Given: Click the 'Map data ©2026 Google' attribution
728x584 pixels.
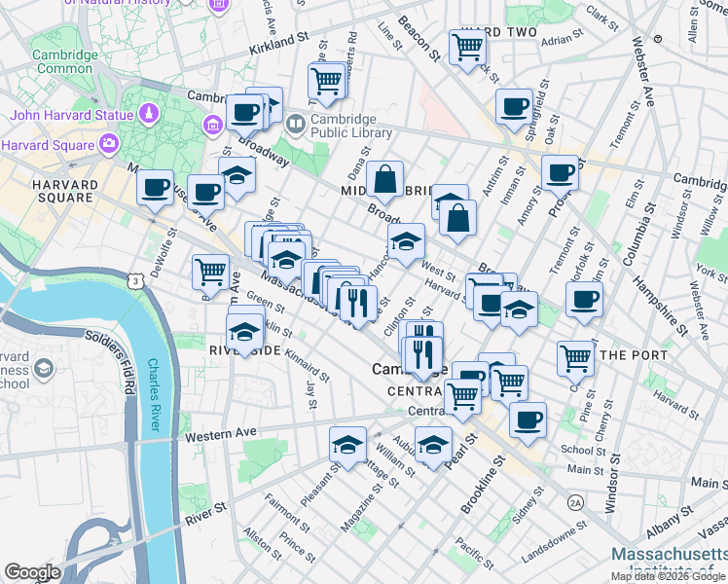Looking at the screenshot, I should click(668, 577).
